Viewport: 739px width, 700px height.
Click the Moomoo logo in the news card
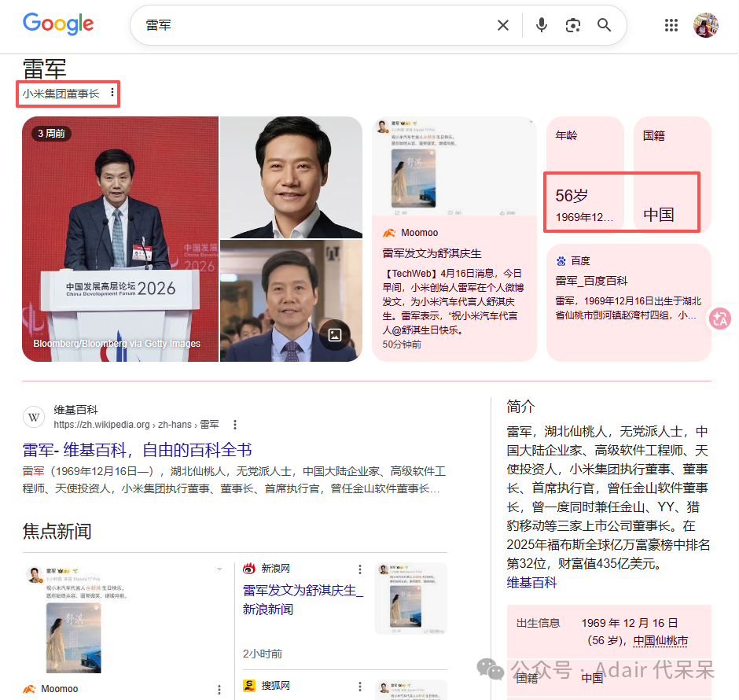[389, 233]
